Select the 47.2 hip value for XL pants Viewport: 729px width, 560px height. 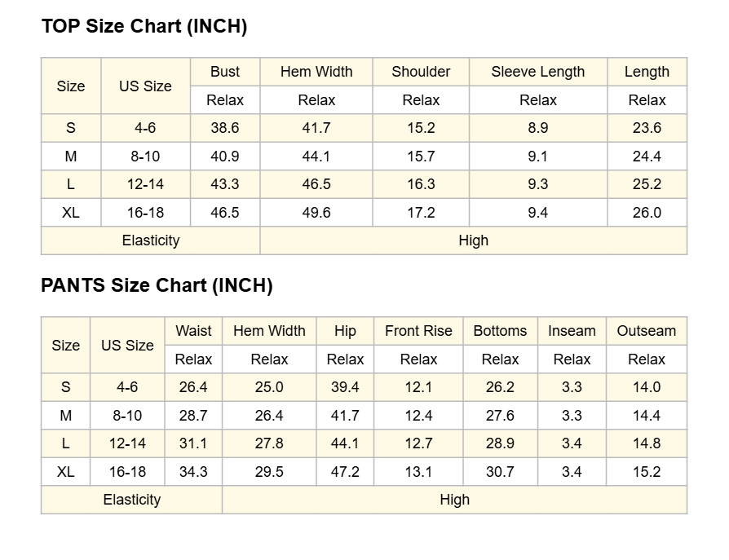point(345,472)
